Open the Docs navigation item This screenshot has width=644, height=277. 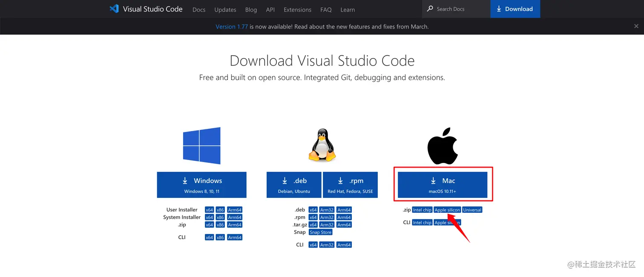click(x=199, y=9)
